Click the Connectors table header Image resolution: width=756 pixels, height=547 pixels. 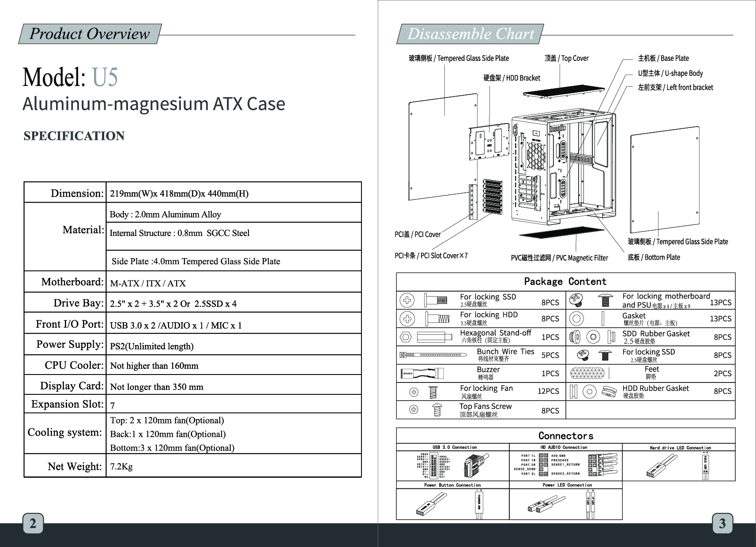pyautogui.click(x=565, y=436)
